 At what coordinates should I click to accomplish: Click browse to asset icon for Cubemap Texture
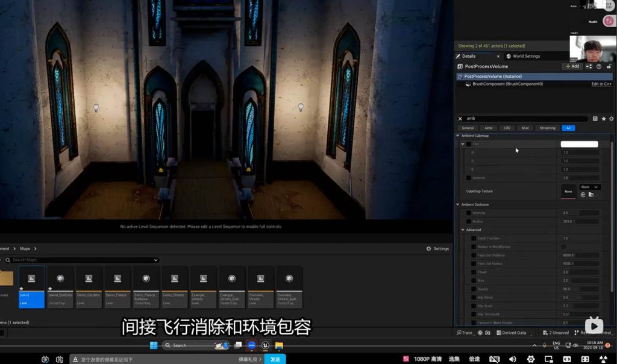(x=591, y=195)
